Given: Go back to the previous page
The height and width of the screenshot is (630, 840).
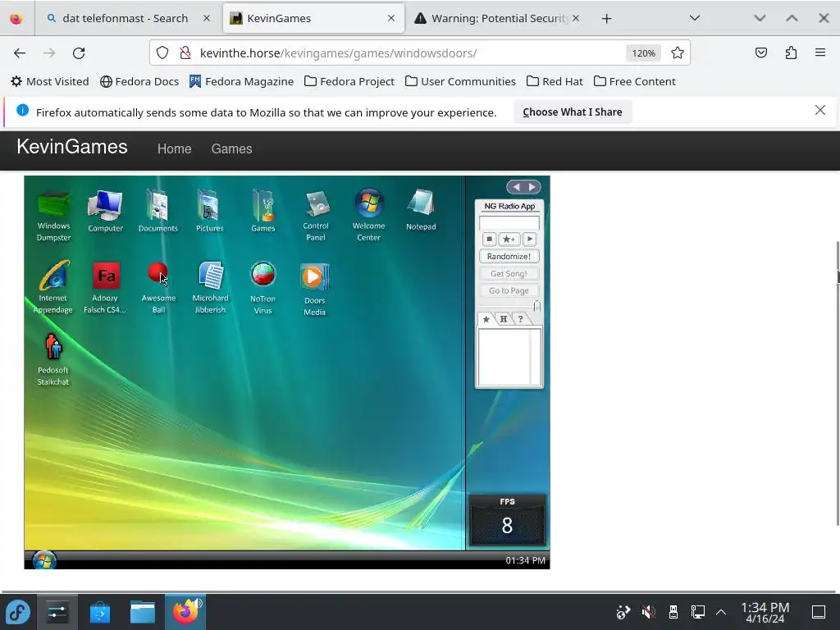Looking at the screenshot, I should click(20, 53).
